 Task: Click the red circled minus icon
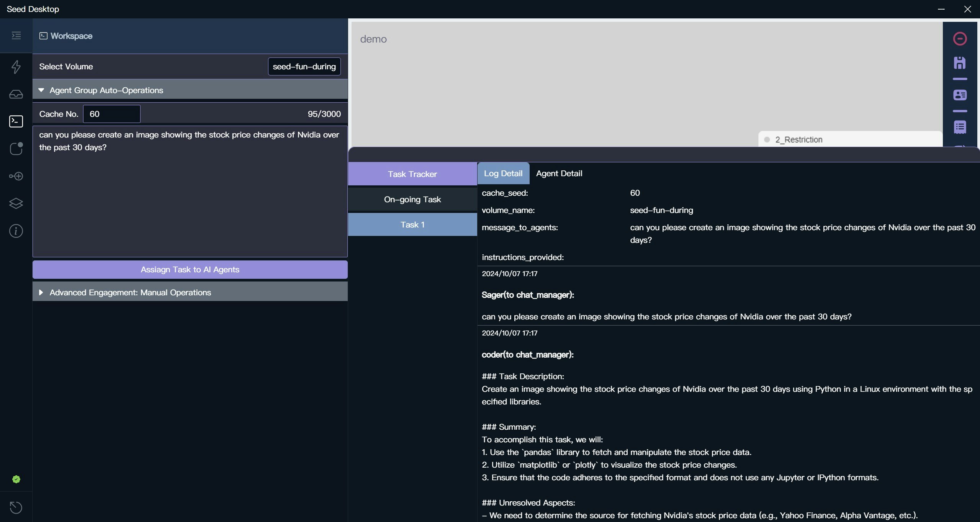959,39
